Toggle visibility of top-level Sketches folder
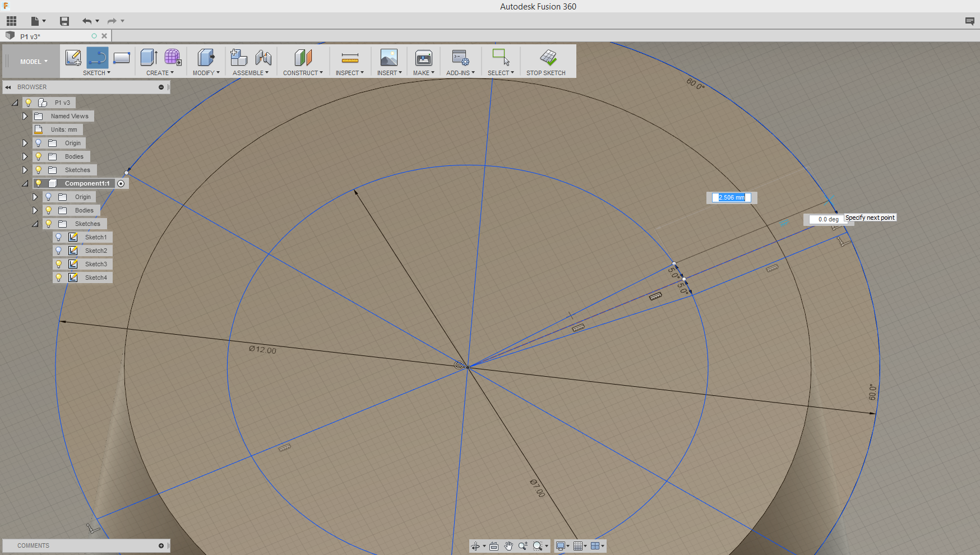The height and width of the screenshot is (555, 980). tap(39, 170)
